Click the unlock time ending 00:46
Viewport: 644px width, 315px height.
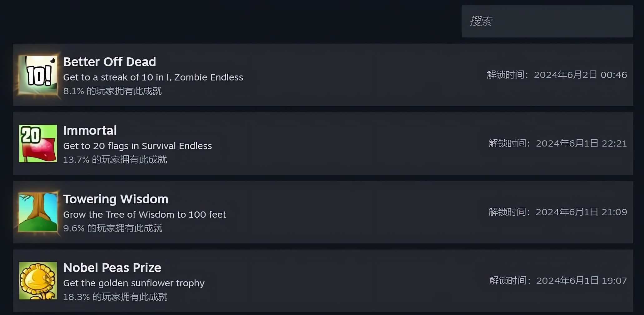tap(557, 75)
